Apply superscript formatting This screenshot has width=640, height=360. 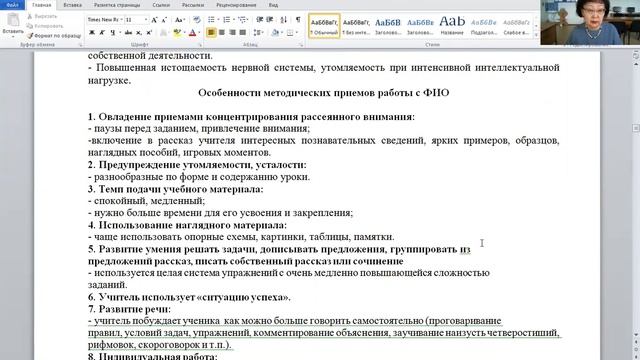[x=149, y=33]
